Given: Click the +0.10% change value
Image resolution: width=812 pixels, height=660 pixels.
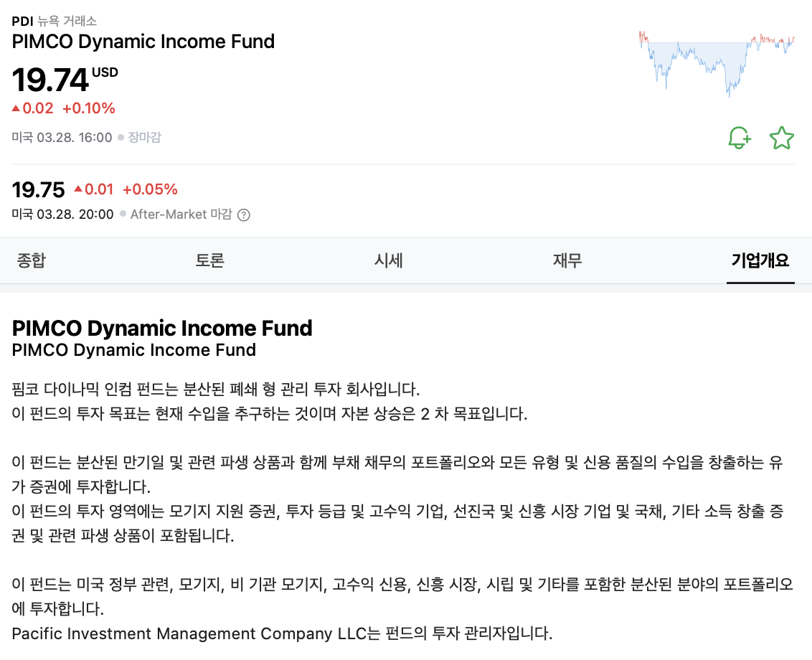Looking at the screenshot, I should point(88,108).
